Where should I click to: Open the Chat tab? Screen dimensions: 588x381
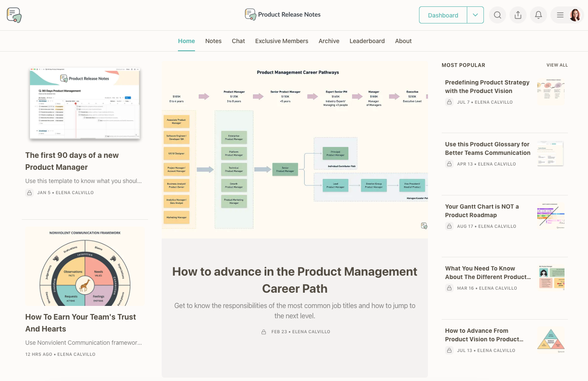(239, 41)
